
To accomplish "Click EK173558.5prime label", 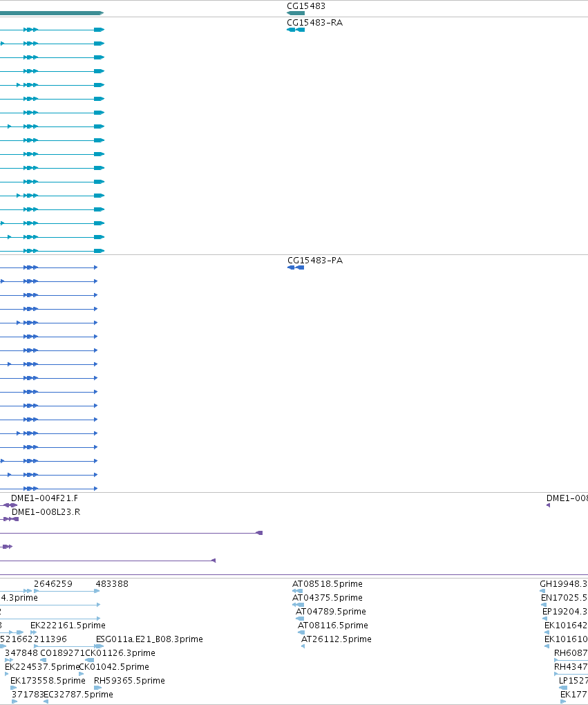I will click(48, 680).
